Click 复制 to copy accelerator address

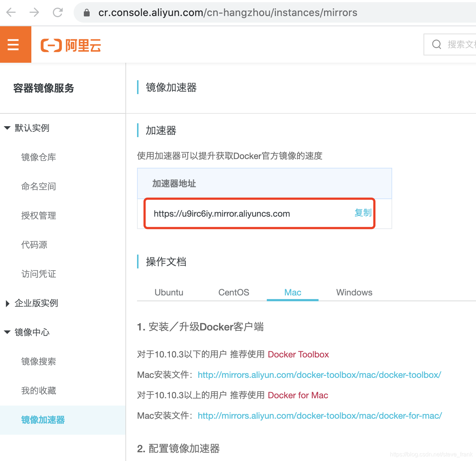363,213
